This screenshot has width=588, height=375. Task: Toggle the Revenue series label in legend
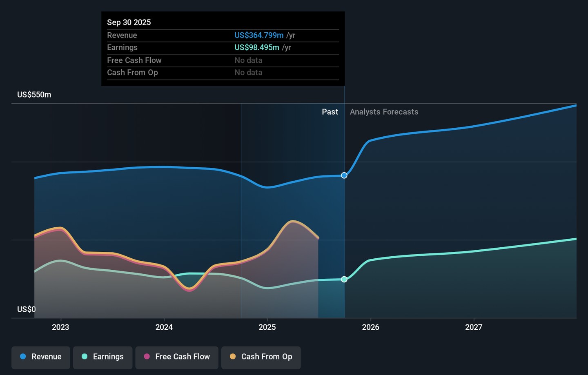46,357
